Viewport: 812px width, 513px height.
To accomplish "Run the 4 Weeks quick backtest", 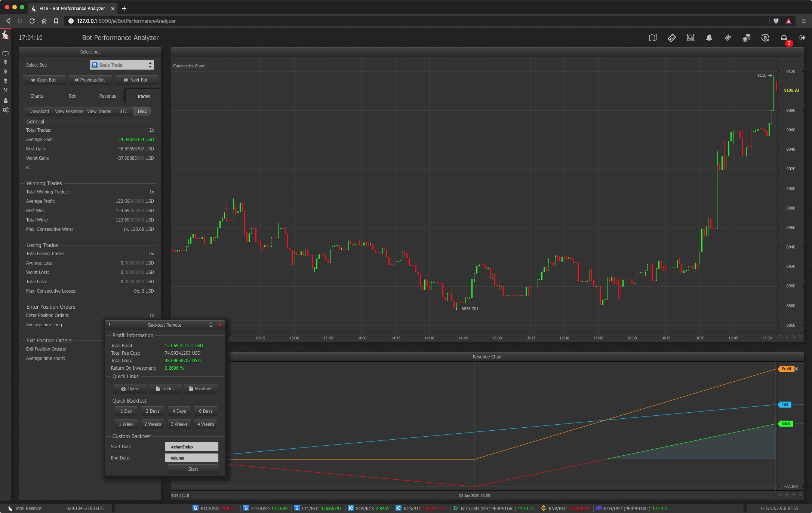I will pyautogui.click(x=206, y=424).
